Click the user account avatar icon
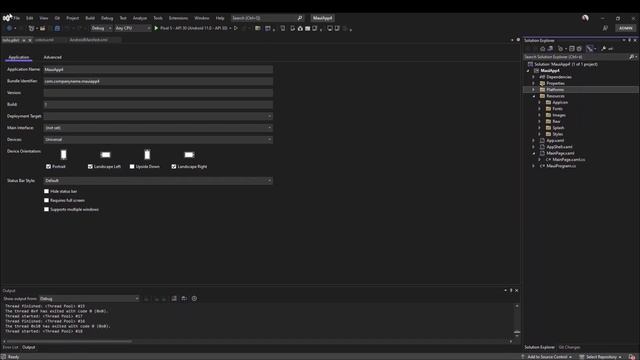 tap(585, 18)
